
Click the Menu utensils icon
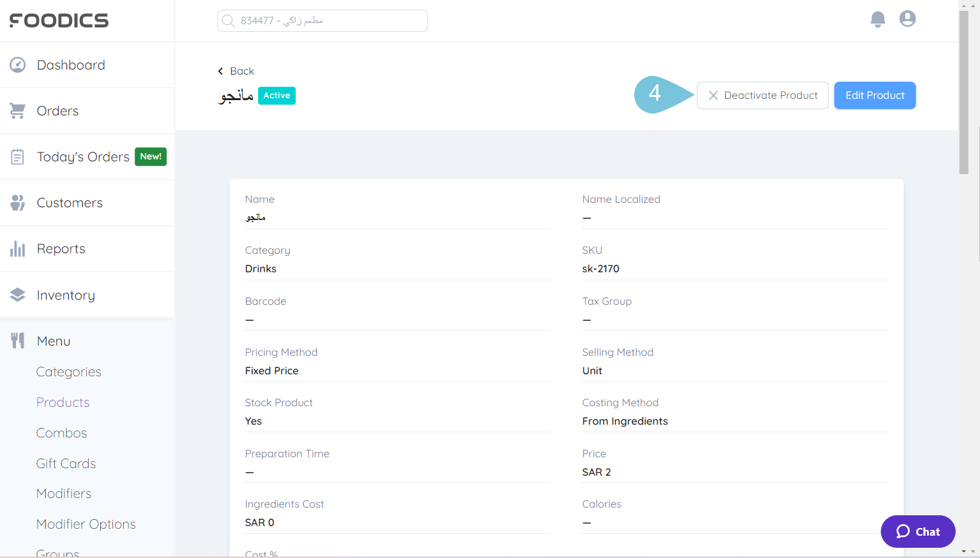click(x=17, y=341)
